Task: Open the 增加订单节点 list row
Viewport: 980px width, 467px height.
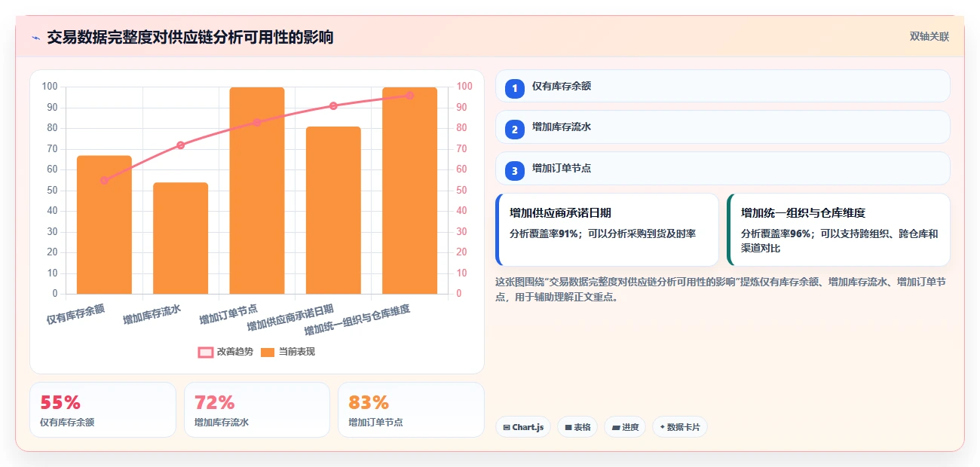Action: tap(722, 168)
